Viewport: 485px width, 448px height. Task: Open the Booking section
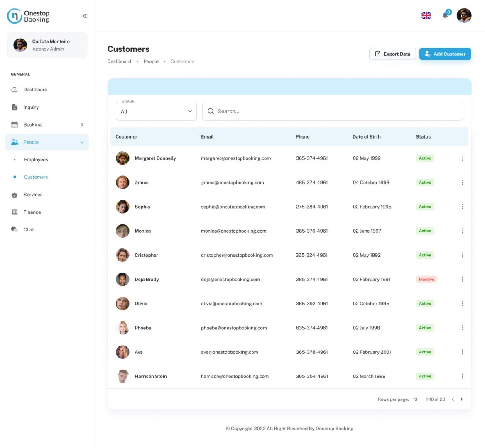(x=32, y=124)
